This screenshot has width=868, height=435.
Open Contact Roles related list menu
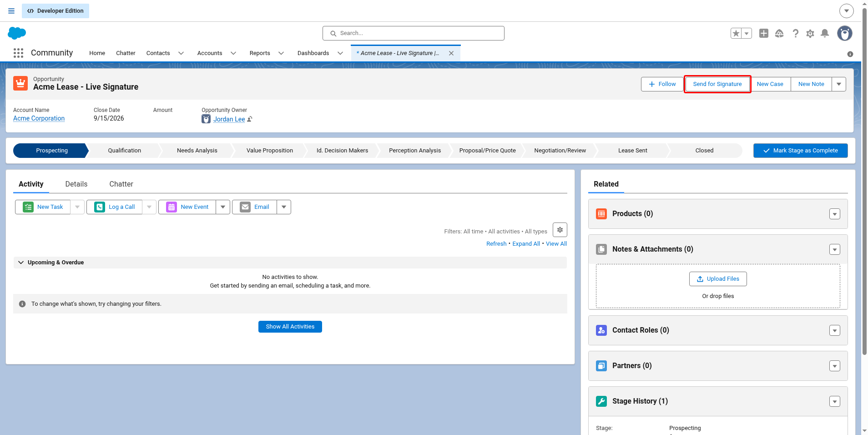click(x=835, y=330)
